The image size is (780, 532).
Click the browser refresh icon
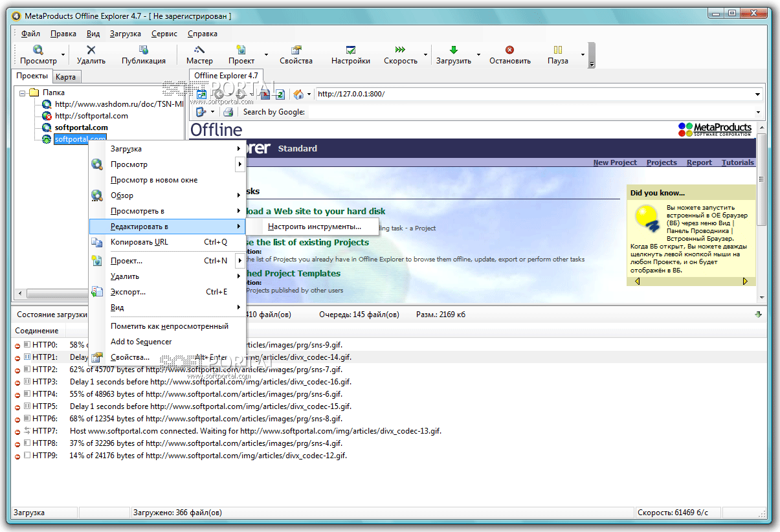pyautogui.click(x=280, y=94)
